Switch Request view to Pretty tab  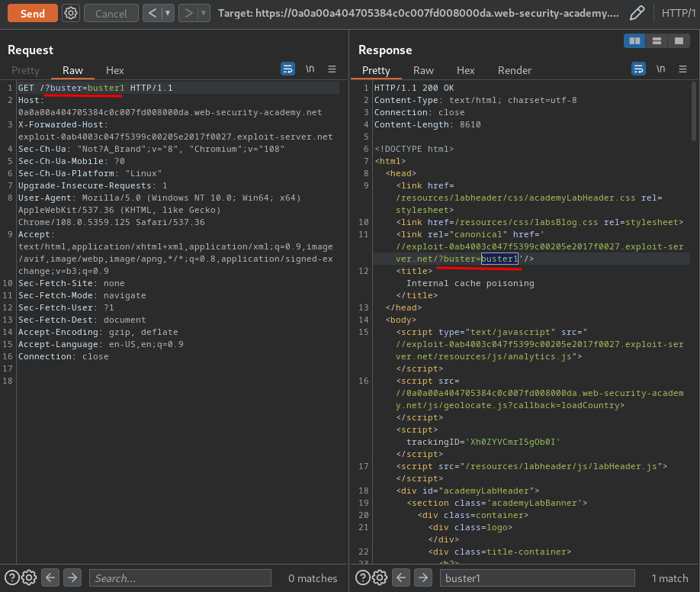[x=25, y=71]
